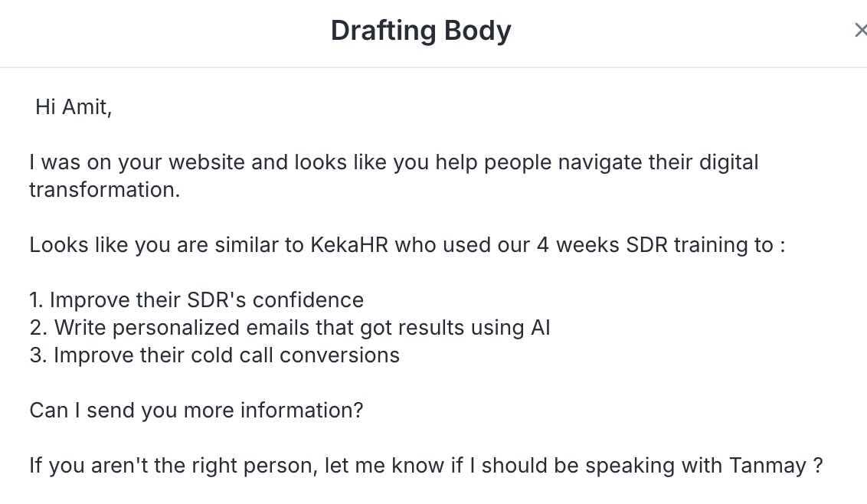Click the Can I send you more information line
The height and width of the screenshot is (504, 867).
tap(196, 411)
